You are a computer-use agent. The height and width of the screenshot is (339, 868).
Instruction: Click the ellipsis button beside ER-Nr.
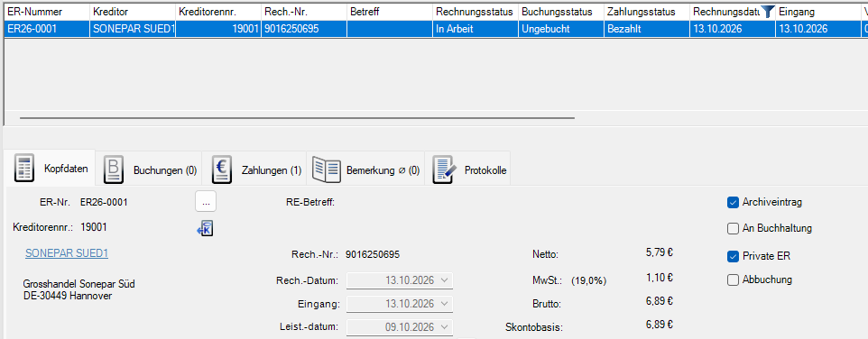point(206,202)
